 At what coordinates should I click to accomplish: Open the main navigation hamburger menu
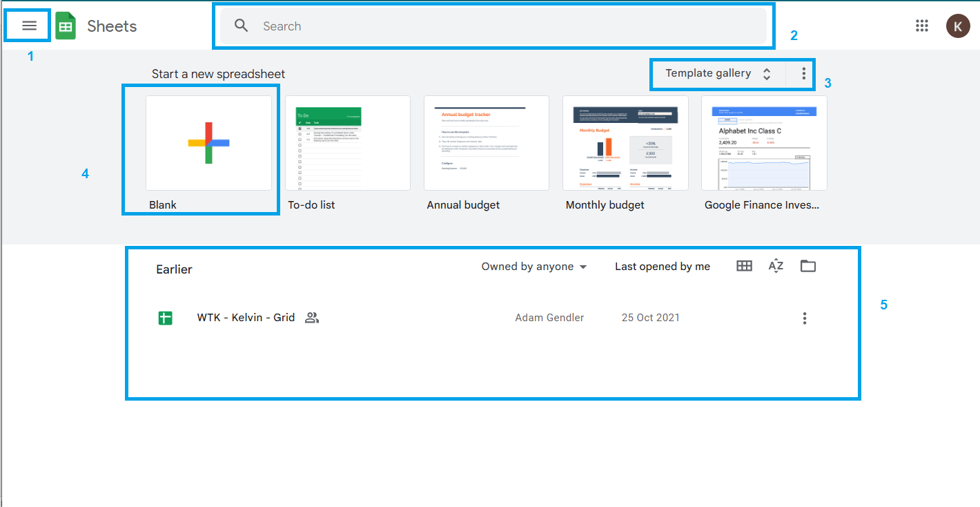(x=28, y=25)
